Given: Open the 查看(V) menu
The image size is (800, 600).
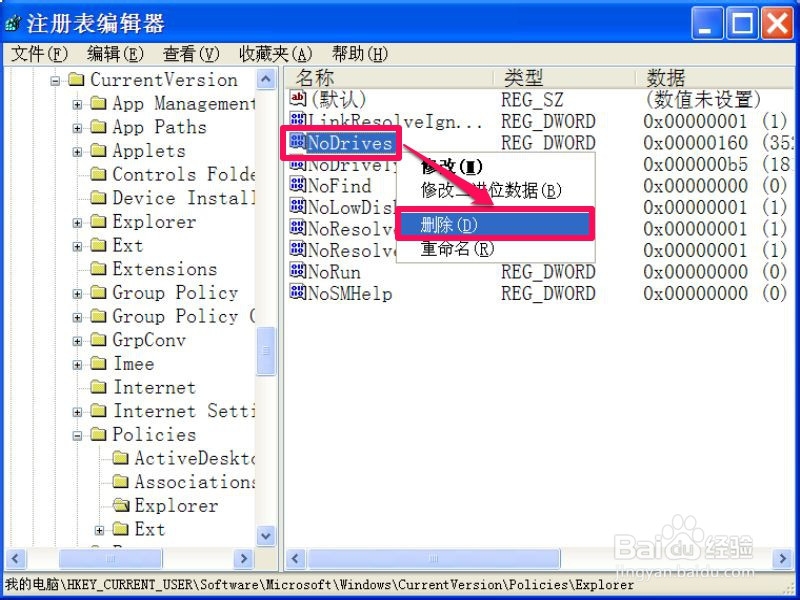Looking at the screenshot, I should (191, 54).
